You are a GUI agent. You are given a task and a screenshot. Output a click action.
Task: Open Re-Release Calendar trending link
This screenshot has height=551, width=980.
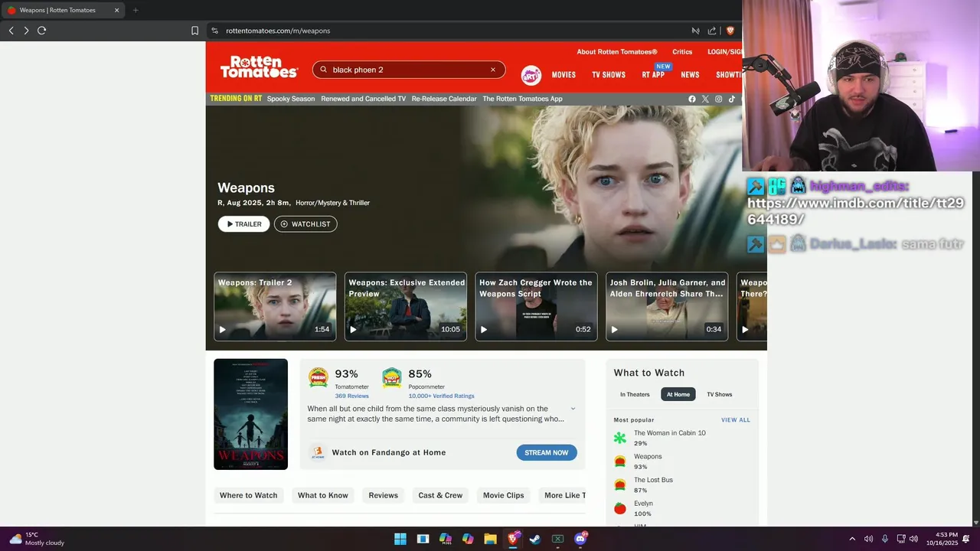[x=444, y=99]
